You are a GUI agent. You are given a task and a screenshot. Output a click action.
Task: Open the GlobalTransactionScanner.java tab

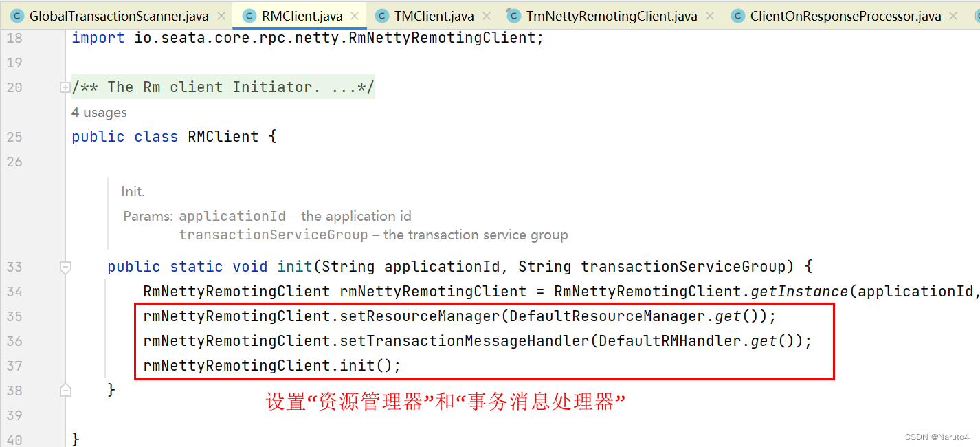pyautogui.click(x=118, y=16)
